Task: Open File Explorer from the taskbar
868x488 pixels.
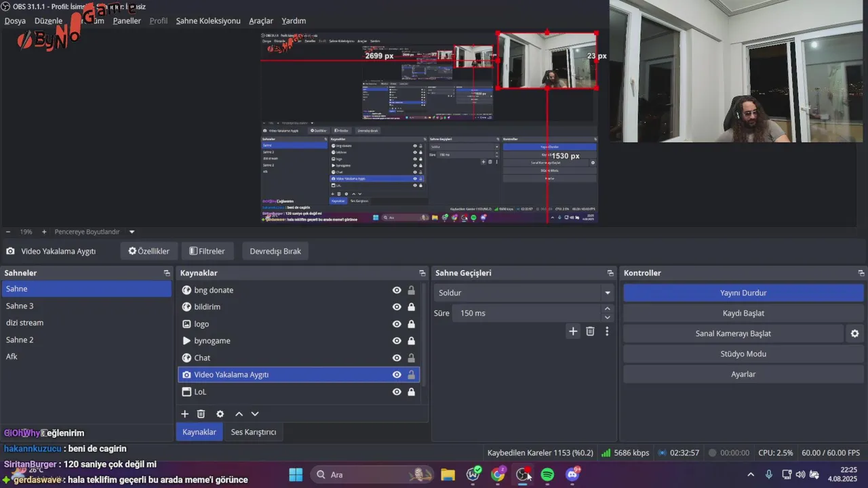Action: 448,474
